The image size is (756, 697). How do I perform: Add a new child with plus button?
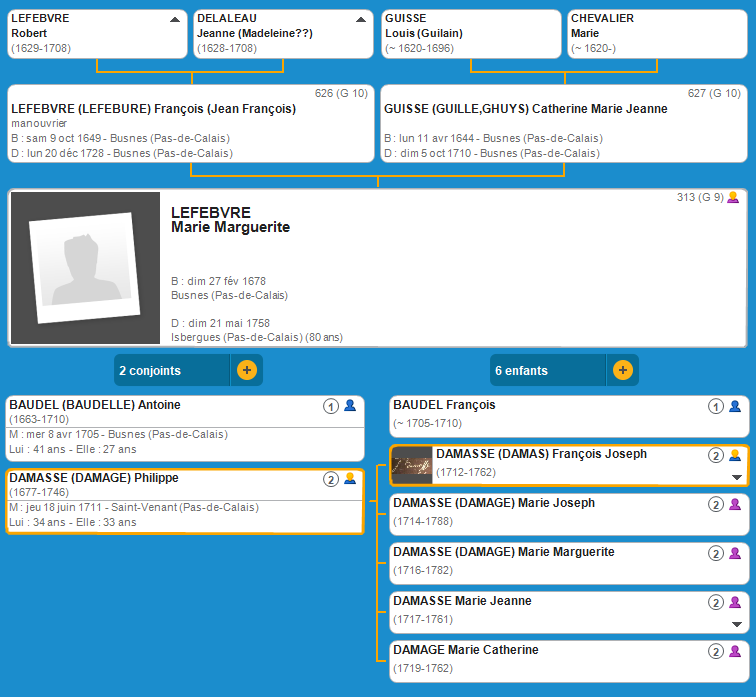(x=622, y=370)
